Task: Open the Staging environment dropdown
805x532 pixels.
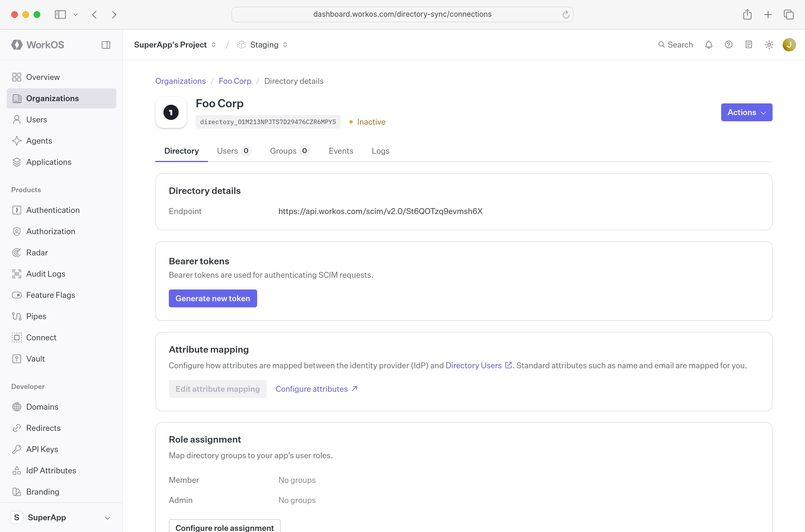Action: 262,45
